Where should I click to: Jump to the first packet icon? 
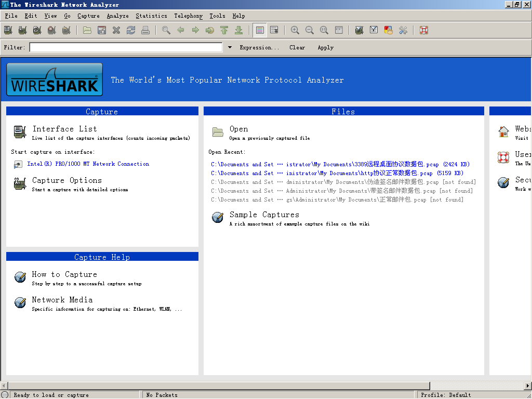click(224, 30)
